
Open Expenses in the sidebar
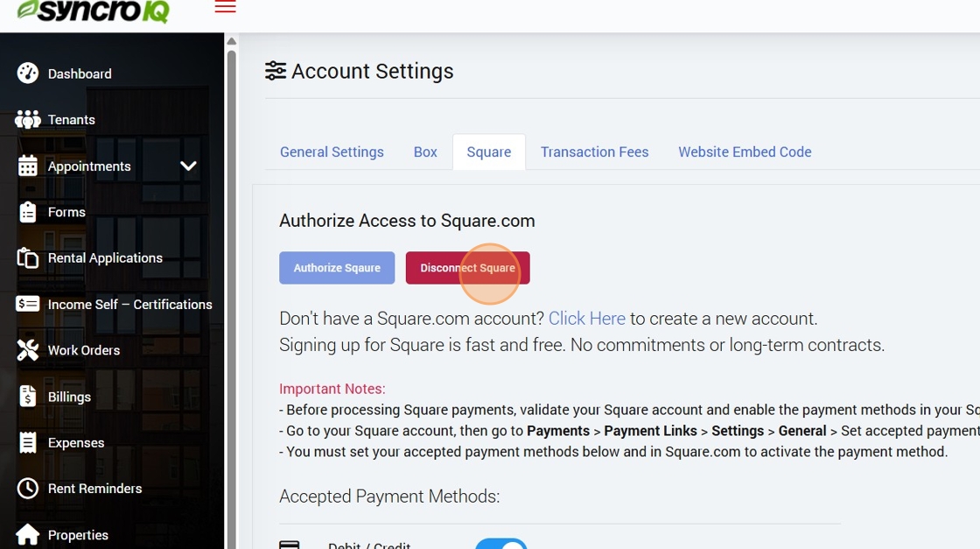76,442
